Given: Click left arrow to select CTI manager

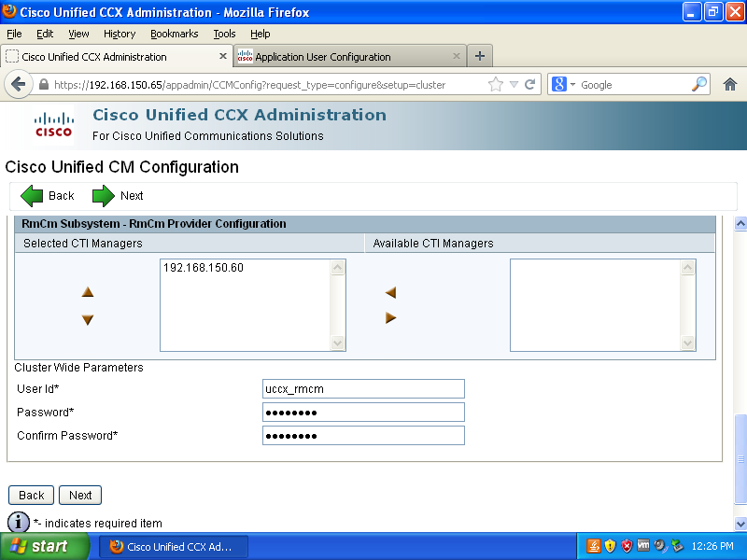Looking at the screenshot, I should pyautogui.click(x=390, y=292).
